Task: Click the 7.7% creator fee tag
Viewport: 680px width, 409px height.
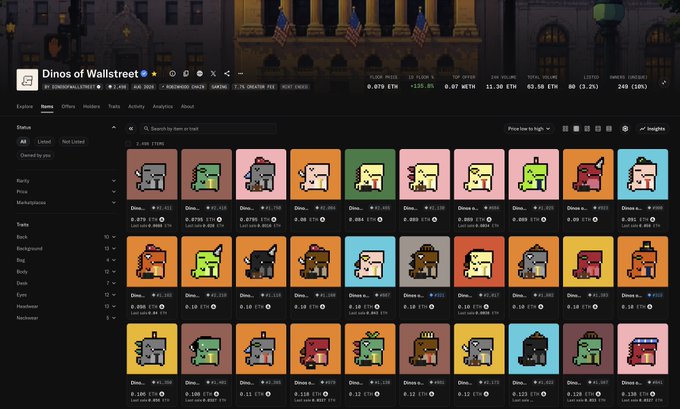Action: 255,87
